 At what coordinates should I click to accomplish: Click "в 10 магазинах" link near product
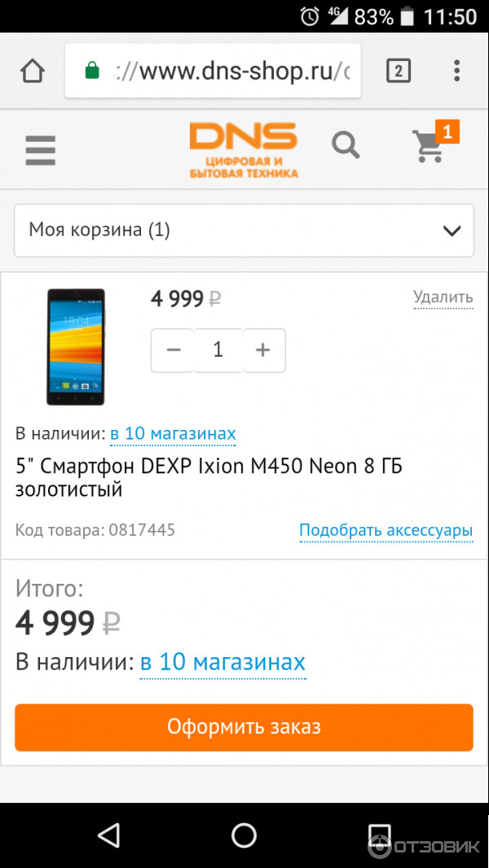[x=173, y=433]
